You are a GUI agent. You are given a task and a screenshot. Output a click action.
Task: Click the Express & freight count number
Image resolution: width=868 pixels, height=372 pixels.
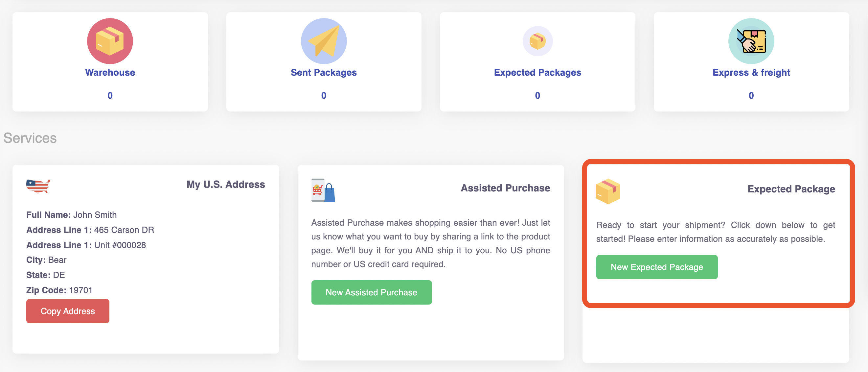[x=751, y=95]
